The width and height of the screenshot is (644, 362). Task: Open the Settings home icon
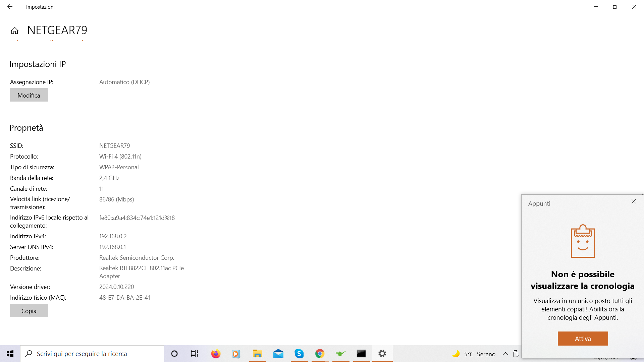click(x=14, y=31)
